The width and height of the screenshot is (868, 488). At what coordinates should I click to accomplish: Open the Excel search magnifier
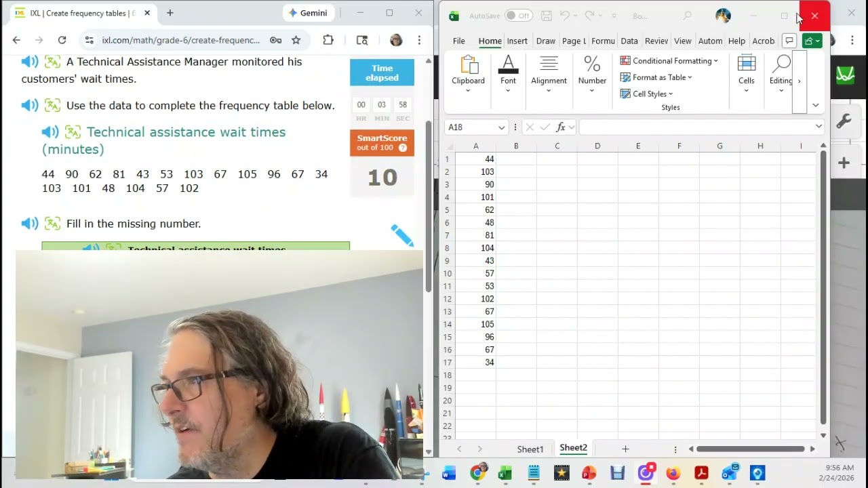point(687,16)
